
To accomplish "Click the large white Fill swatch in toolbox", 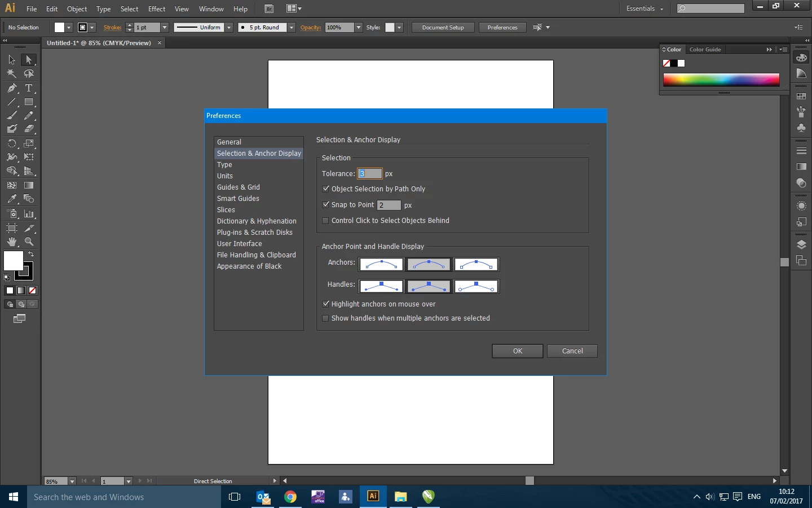I will [x=14, y=261].
